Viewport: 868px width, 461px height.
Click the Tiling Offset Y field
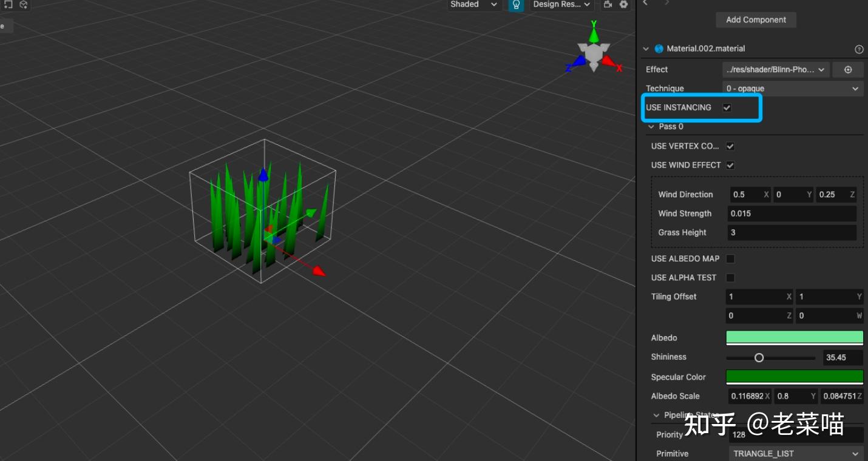(x=829, y=297)
